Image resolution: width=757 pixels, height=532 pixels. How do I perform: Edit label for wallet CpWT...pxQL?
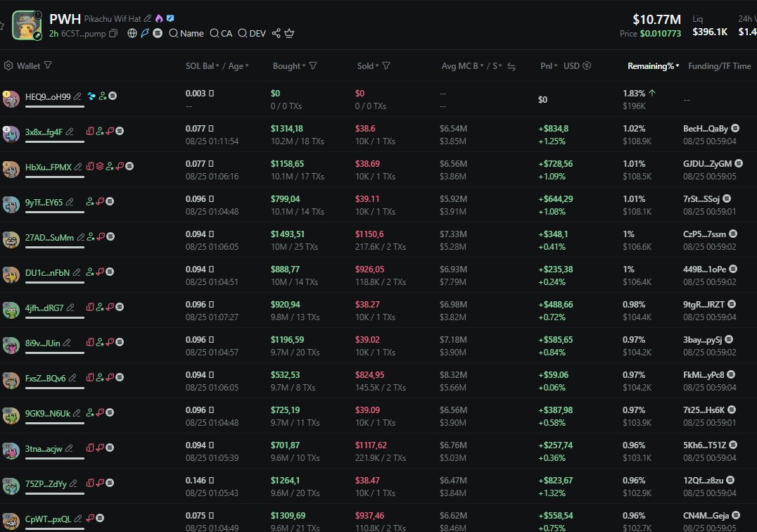point(77,519)
